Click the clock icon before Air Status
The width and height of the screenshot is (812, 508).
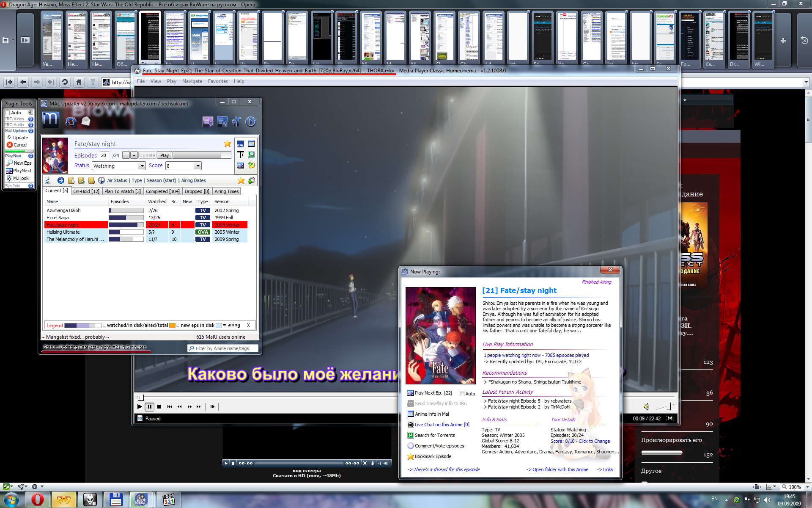pyautogui.click(x=101, y=180)
